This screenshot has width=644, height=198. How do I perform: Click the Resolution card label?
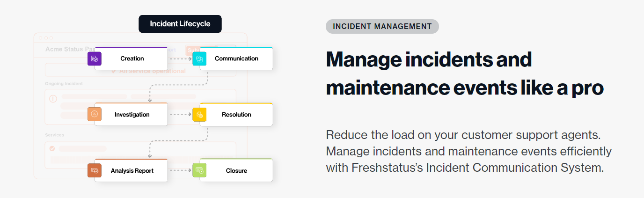(236, 115)
